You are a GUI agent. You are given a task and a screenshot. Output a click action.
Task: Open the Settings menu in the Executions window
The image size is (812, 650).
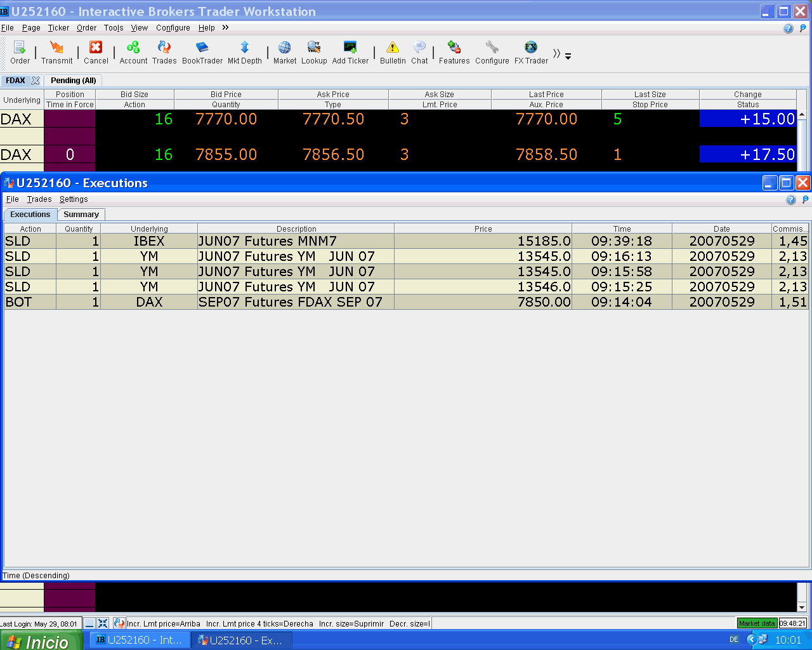tap(74, 199)
